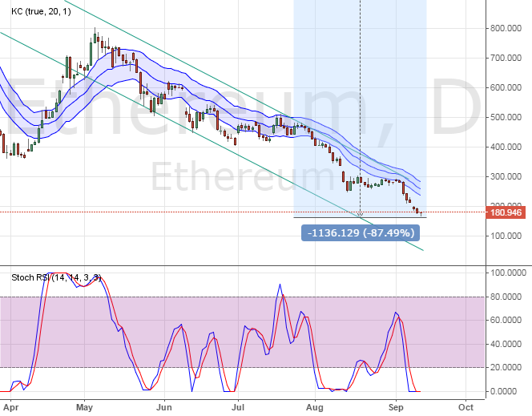532x416 pixels.
Task: Click the 100.000 price axis label
Action: [506, 236]
